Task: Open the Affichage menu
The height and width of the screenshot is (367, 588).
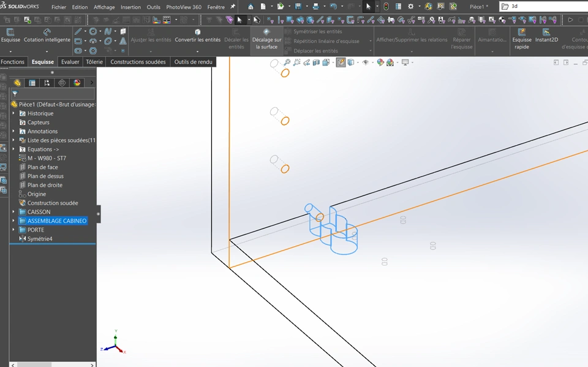Action: click(x=104, y=7)
